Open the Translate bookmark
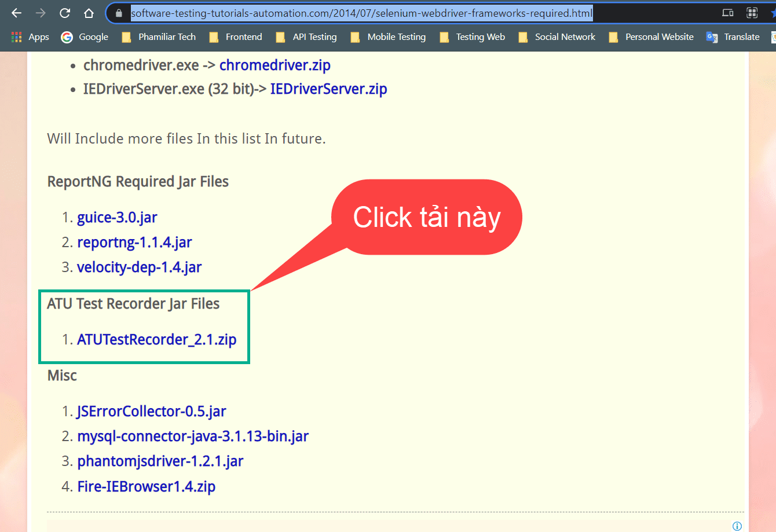This screenshot has height=532, width=776. point(733,37)
